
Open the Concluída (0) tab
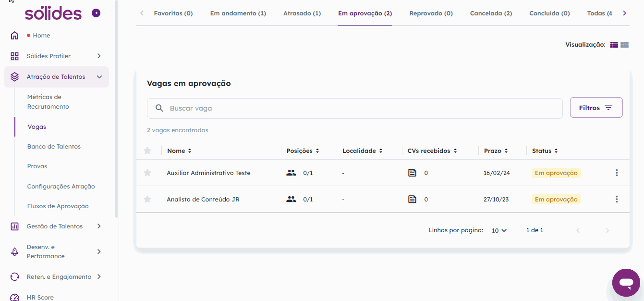point(550,13)
